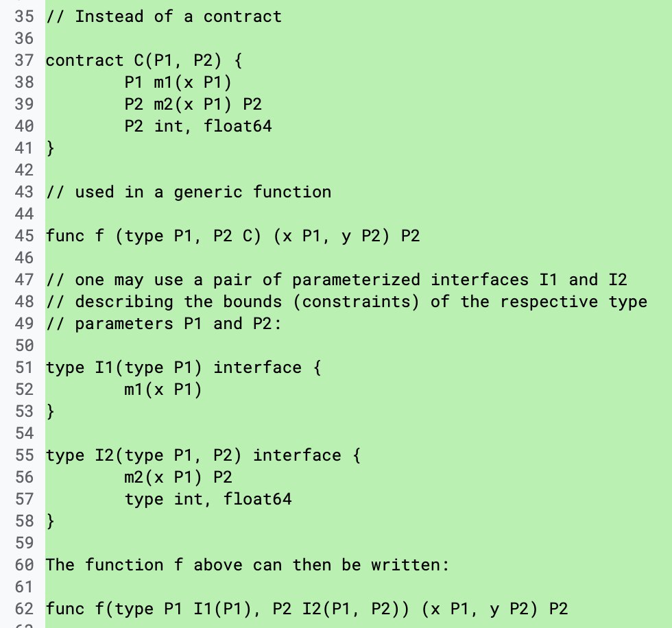Click line number 41 in the gutter

pos(24,148)
